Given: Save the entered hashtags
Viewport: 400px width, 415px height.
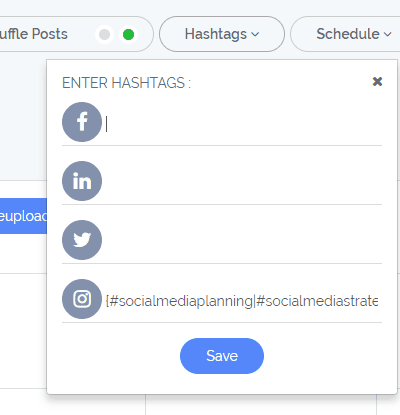Looking at the screenshot, I should point(222,356).
